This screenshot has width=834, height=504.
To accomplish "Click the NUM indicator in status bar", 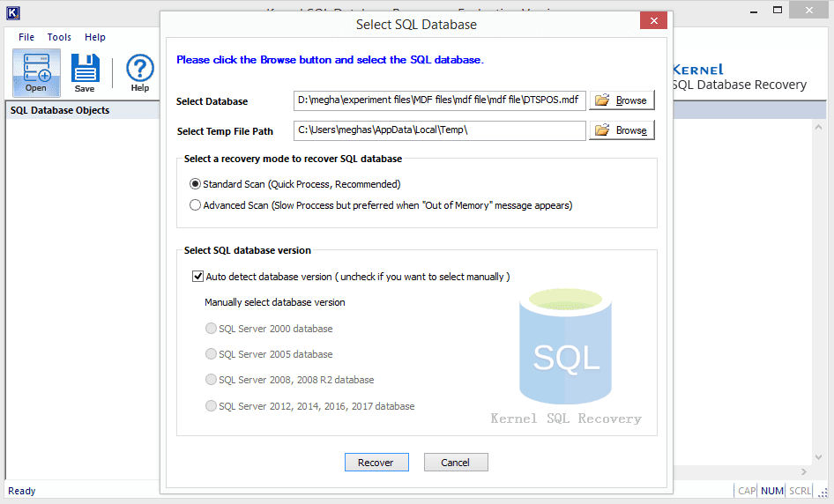I will click(x=772, y=491).
